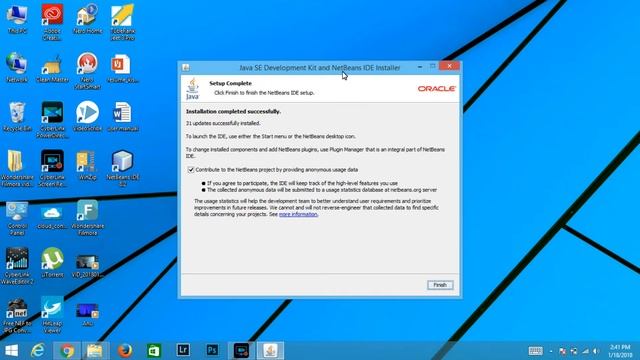640x360 pixels.
Task: Open This PC desktop icon
Action: coord(17,19)
